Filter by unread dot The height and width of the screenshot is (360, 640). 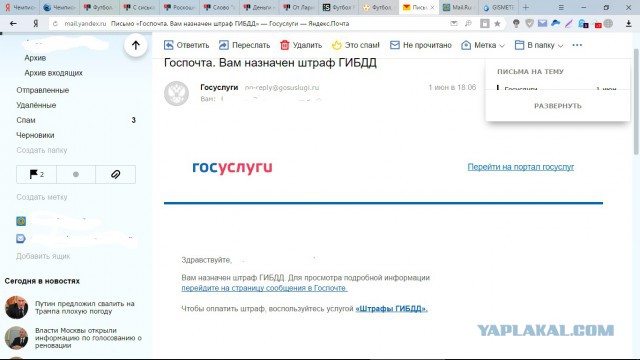pyautogui.click(x=76, y=174)
